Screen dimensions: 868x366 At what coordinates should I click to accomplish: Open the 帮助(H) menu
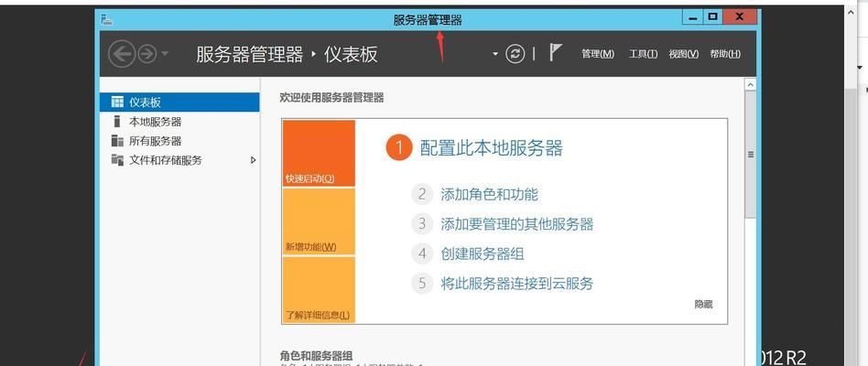[725, 54]
